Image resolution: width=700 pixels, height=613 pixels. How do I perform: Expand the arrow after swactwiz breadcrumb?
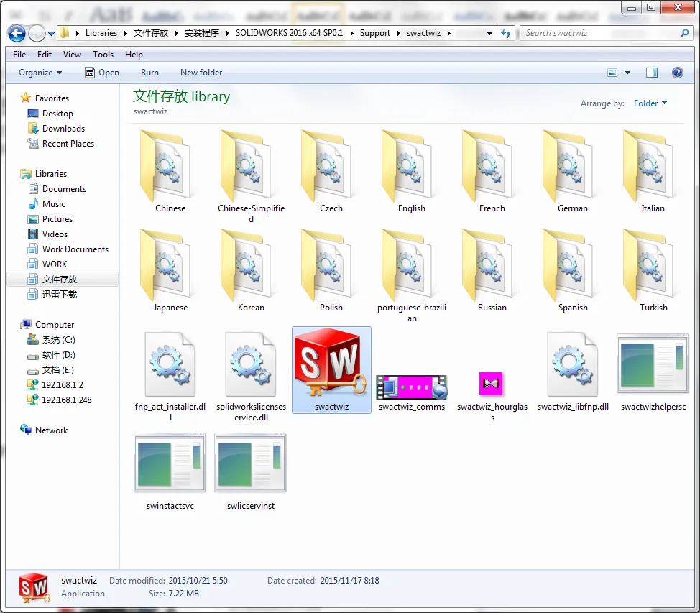click(448, 33)
